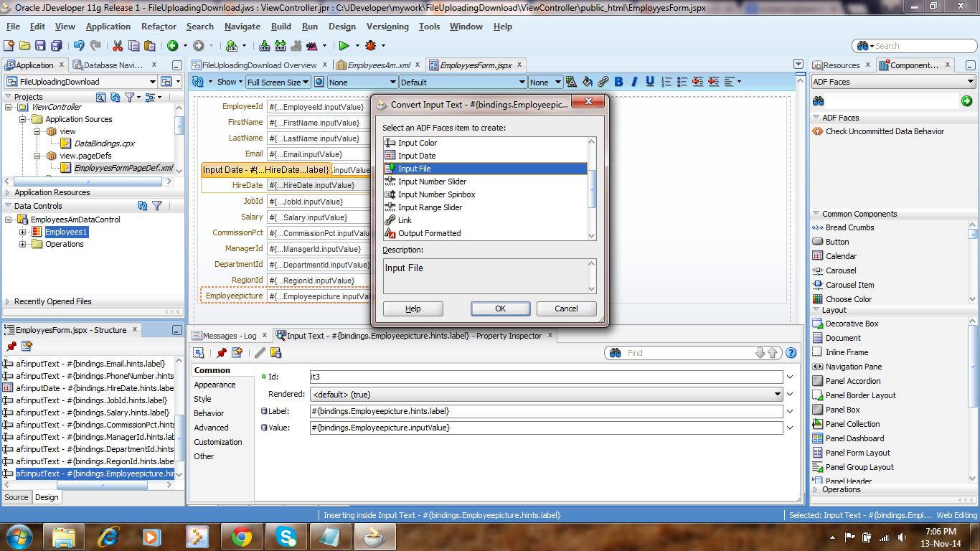This screenshot has height=551, width=980.
Task: Open the Database Navigator connection icon
Action: [x=77, y=65]
